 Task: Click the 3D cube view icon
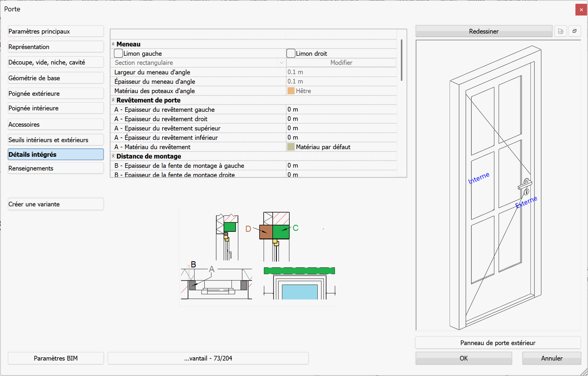(575, 31)
